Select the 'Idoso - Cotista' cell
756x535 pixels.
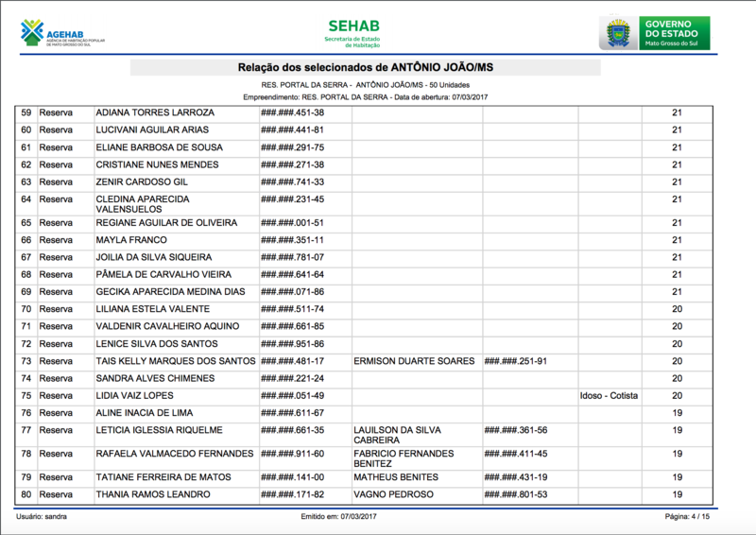pyautogui.click(x=609, y=396)
